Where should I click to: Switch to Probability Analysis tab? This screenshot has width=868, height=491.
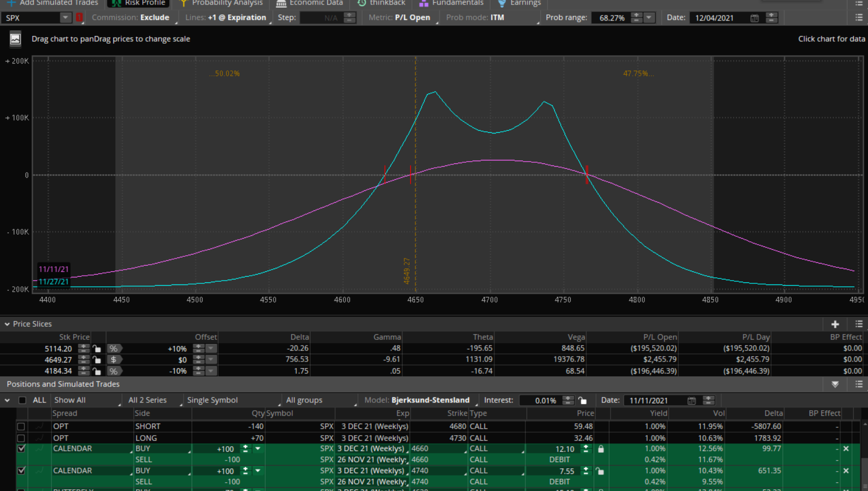click(x=220, y=3)
